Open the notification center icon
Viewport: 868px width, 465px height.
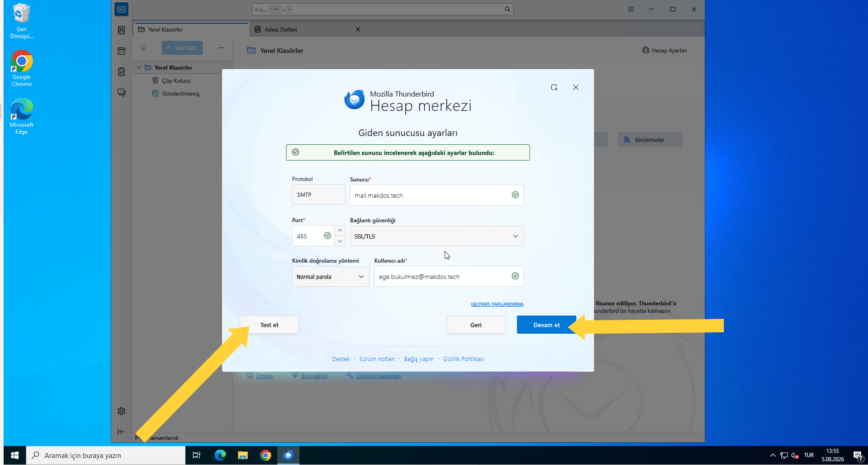(x=858, y=455)
